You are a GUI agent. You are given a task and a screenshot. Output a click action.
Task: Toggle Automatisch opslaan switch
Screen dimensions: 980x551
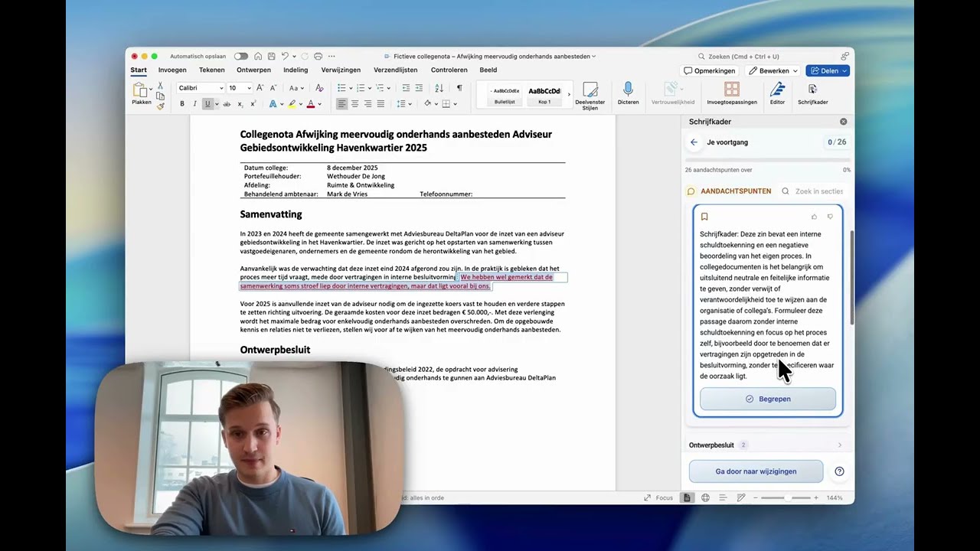[241, 57]
